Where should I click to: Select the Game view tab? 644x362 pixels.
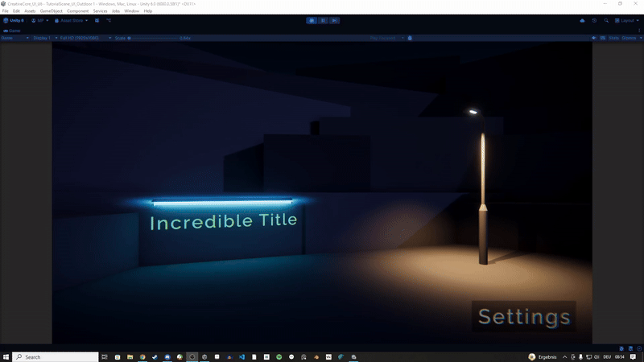pyautogui.click(x=14, y=30)
